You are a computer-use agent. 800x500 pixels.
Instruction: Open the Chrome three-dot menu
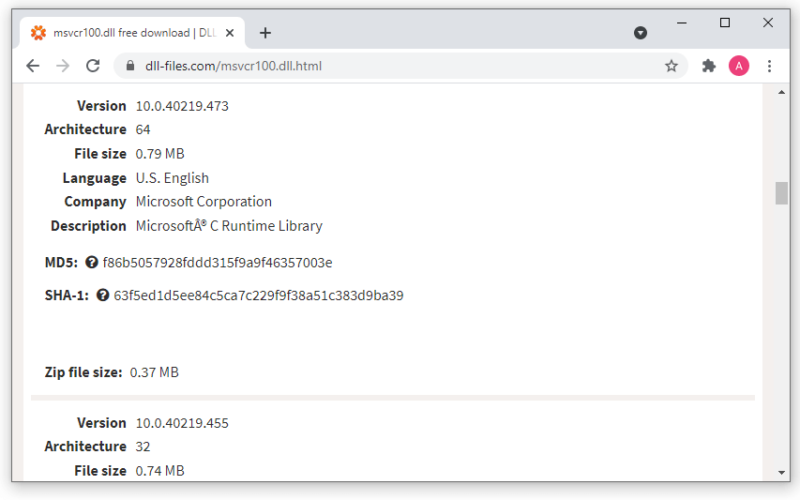[x=769, y=66]
